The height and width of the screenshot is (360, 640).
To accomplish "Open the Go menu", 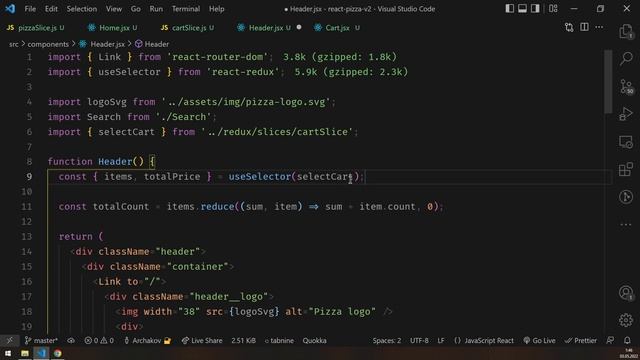I will [136, 9].
